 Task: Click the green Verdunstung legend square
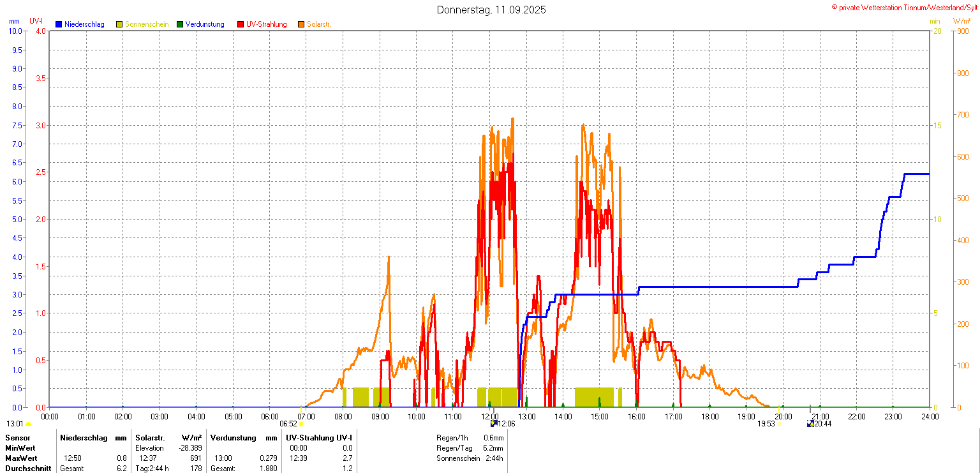click(x=180, y=24)
